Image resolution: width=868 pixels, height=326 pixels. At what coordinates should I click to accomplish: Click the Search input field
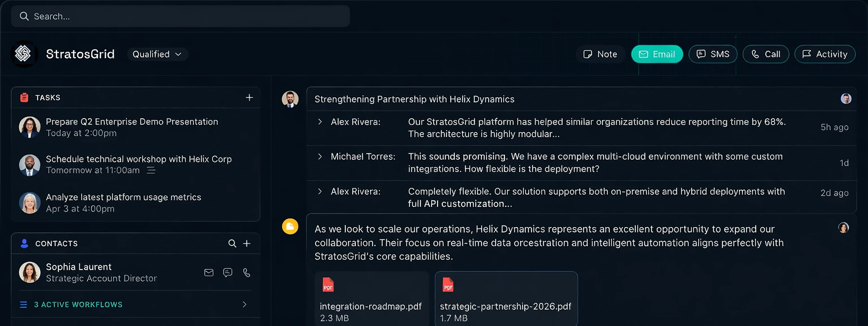point(180,16)
